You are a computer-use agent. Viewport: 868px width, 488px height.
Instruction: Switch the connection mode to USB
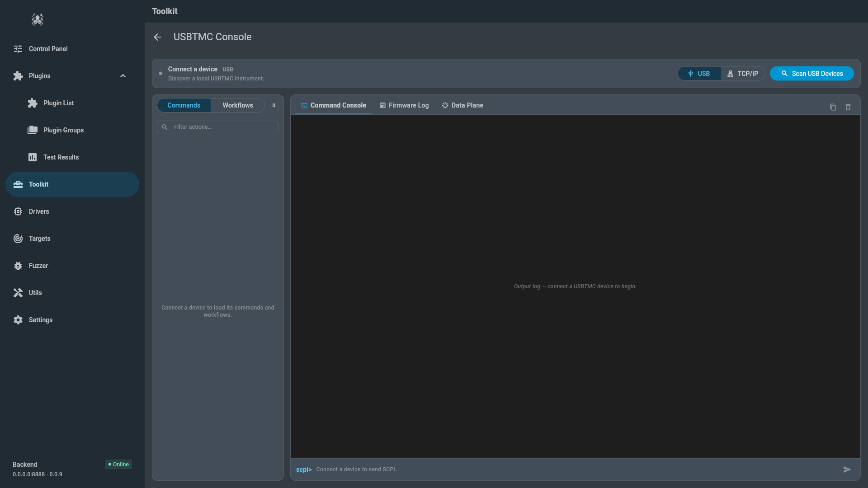[x=699, y=74]
